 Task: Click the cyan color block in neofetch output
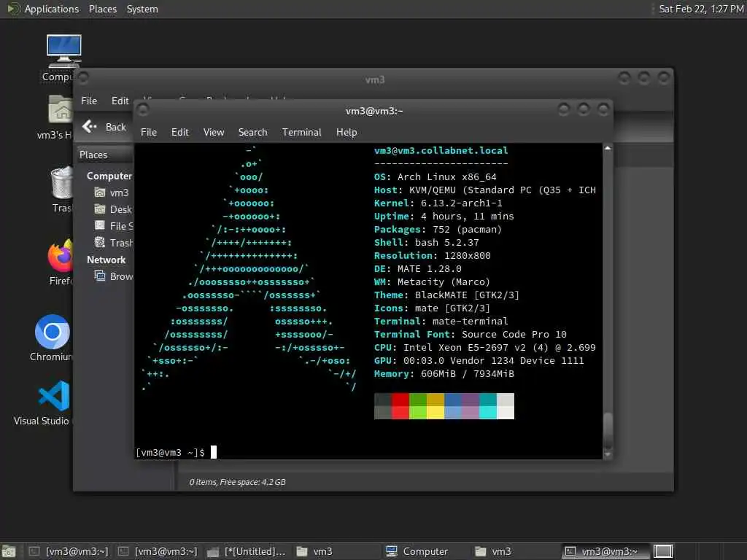[x=488, y=406]
